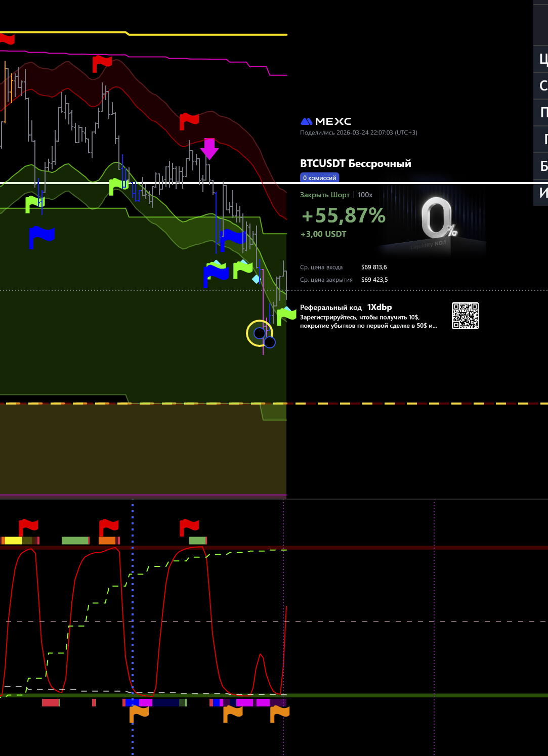This screenshot has height=756, width=548.
Task: Click the red flag above the magenta arrow
Action: point(189,121)
